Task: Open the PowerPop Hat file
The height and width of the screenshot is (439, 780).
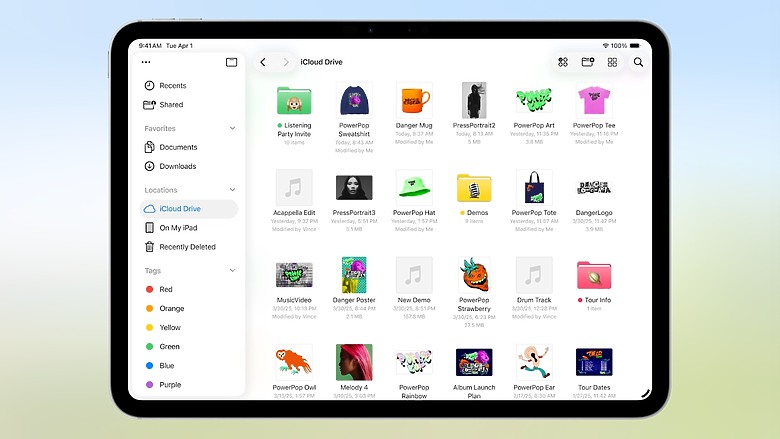Action: click(x=414, y=187)
